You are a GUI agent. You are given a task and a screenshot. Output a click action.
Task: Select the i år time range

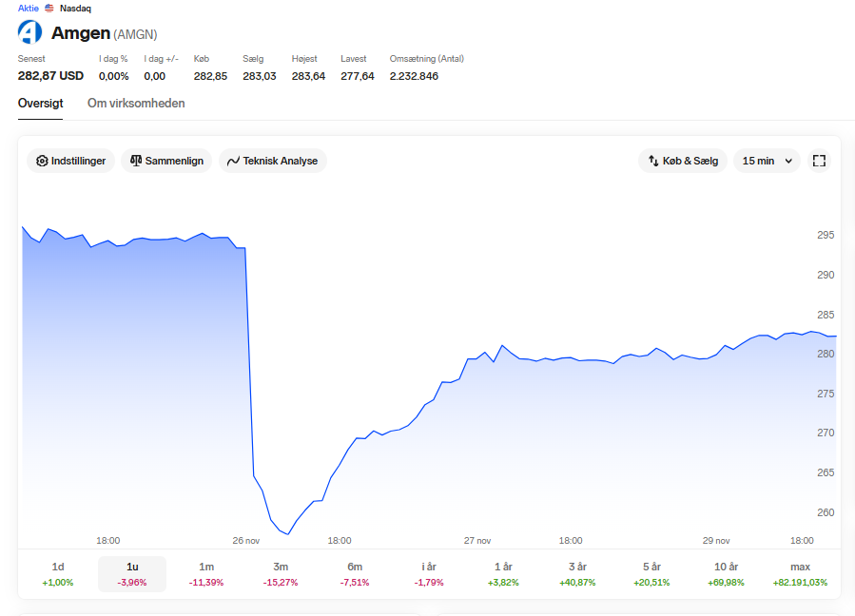point(429,574)
